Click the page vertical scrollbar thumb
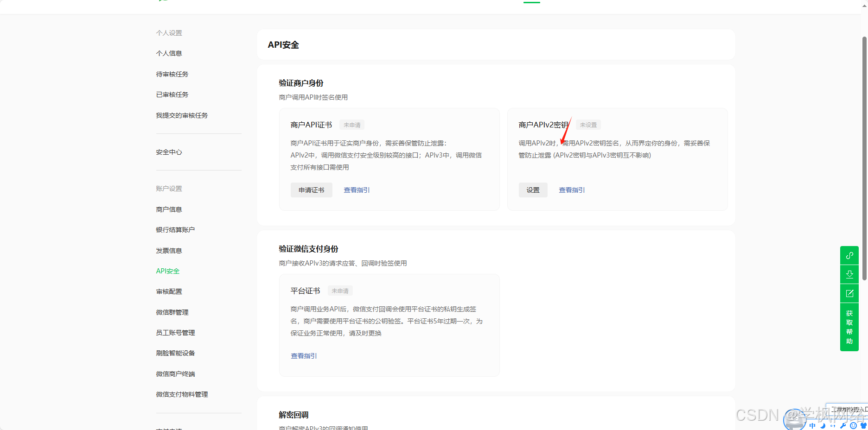 [864, 158]
